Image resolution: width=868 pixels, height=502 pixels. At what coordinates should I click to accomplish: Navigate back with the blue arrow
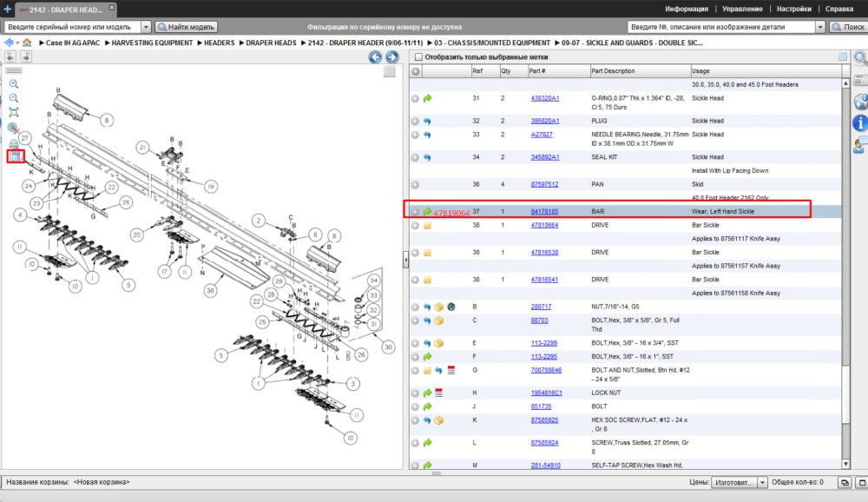tap(9, 43)
